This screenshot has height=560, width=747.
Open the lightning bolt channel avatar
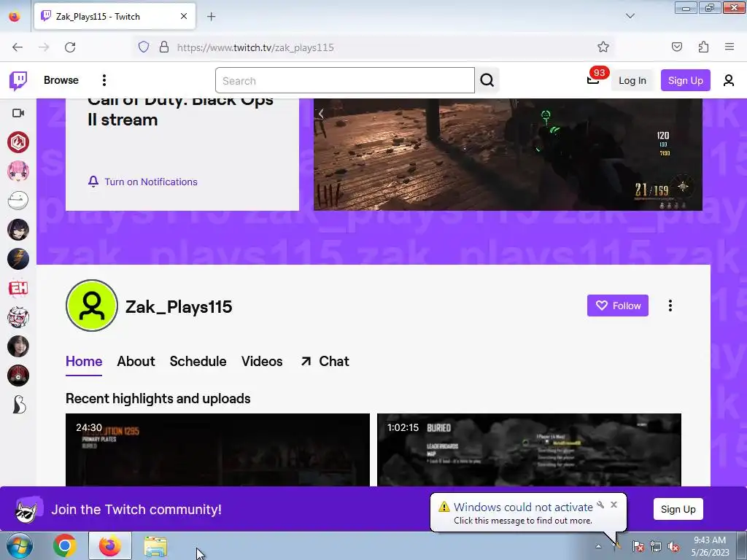pos(18,259)
